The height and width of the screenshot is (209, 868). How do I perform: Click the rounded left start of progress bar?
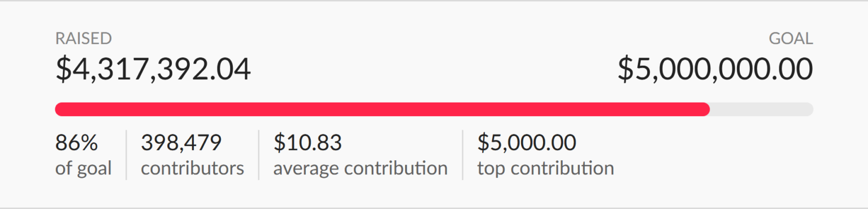coord(60,109)
